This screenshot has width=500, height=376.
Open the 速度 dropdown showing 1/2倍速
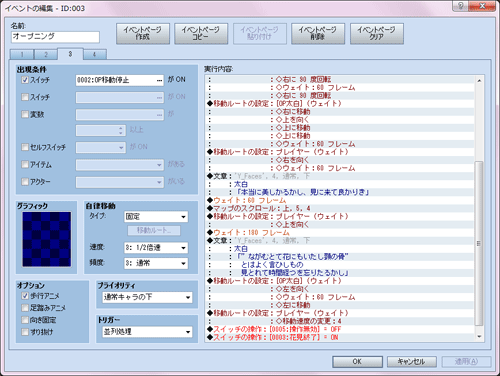click(x=156, y=248)
